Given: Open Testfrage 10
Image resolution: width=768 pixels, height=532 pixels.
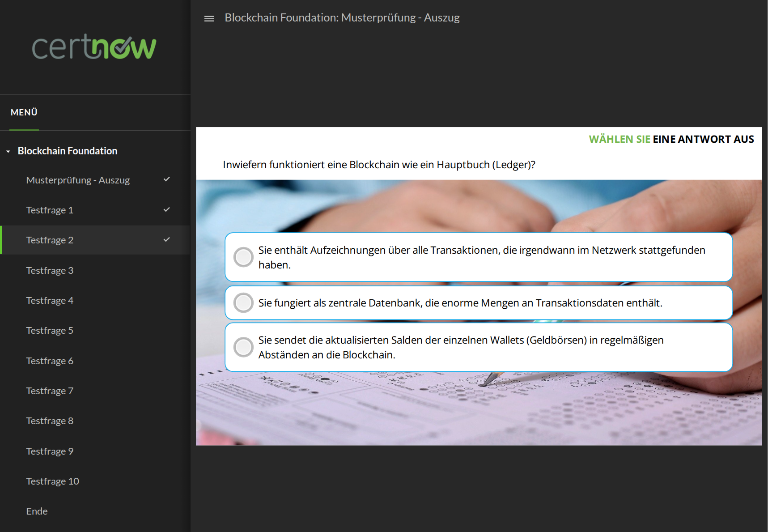Looking at the screenshot, I should coord(52,481).
